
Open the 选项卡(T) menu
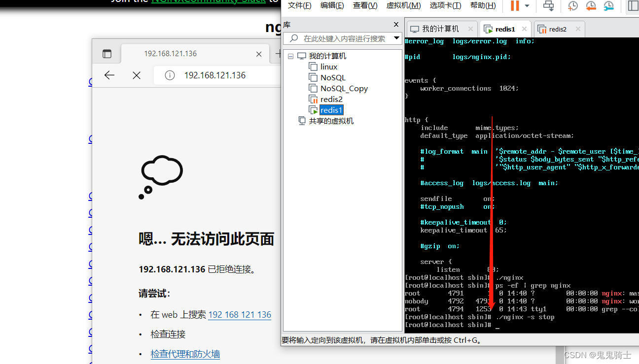pos(445,5)
